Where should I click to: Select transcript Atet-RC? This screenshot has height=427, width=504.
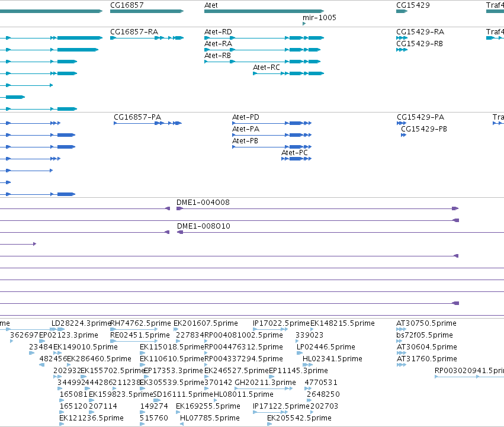[266, 68]
